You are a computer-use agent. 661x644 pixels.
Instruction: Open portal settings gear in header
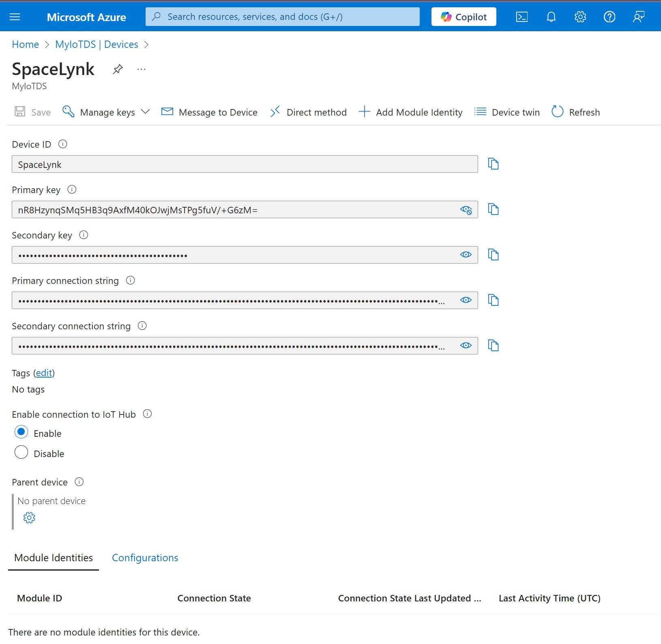[580, 17]
